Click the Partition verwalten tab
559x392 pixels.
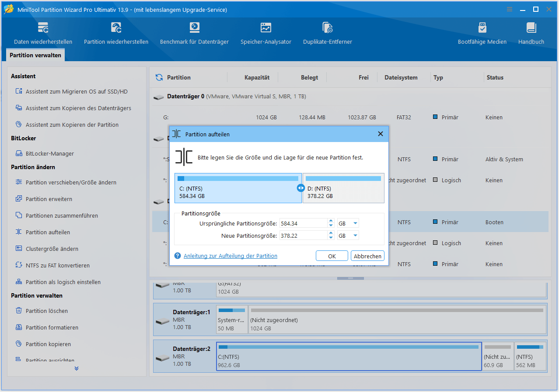coord(35,56)
